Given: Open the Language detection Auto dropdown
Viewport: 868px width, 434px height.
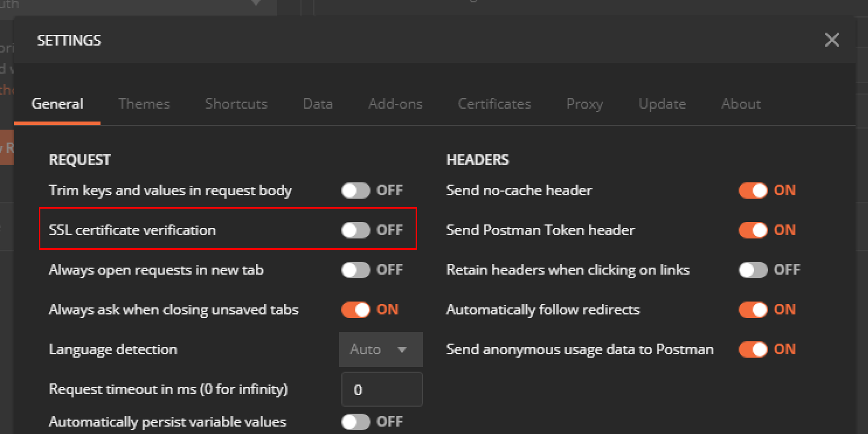Looking at the screenshot, I should (x=380, y=350).
